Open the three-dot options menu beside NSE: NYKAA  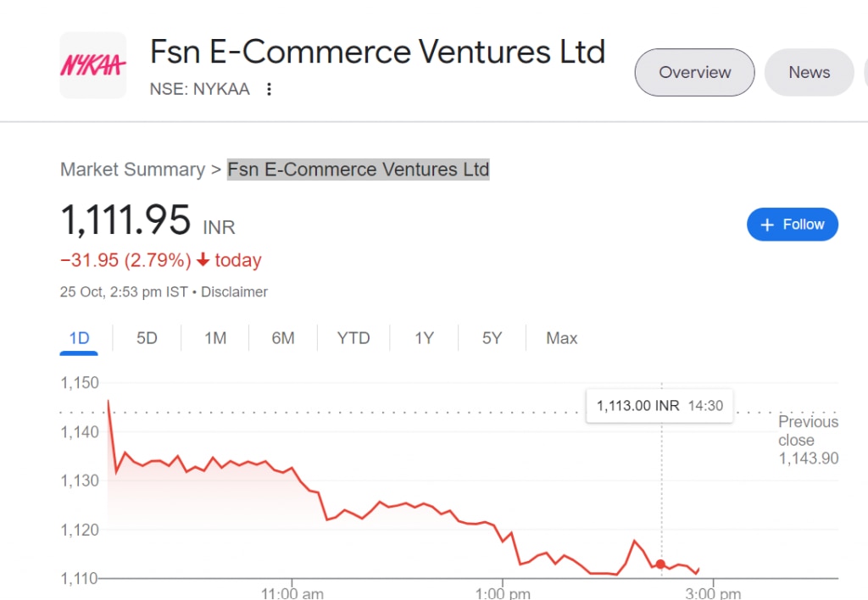pos(269,88)
